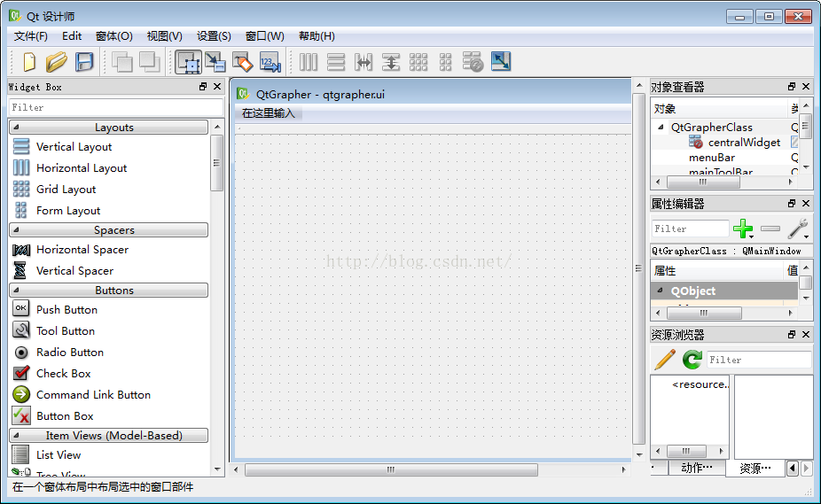Open the 文件(F) menu
Screen dimensions: 821x504
31,36
